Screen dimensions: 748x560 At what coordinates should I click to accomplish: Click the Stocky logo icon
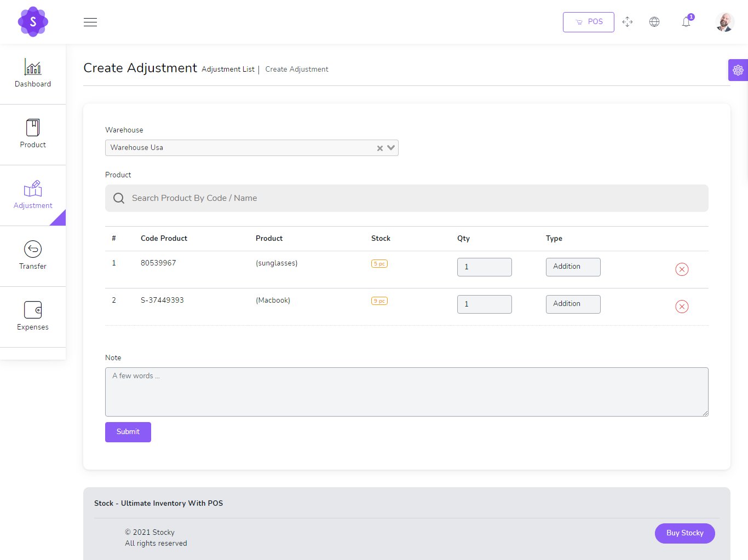(33, 22)
